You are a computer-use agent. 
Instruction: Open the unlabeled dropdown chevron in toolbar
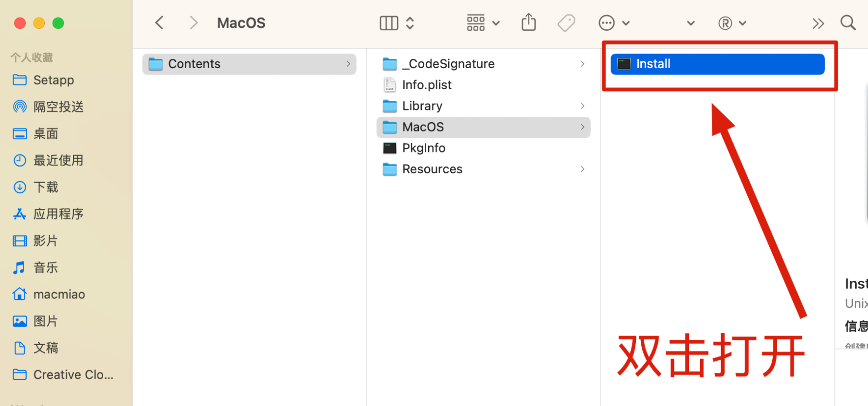(691, 23)
